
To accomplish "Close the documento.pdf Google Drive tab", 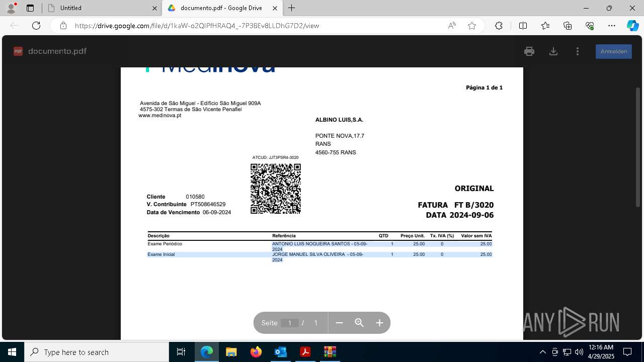I will coord(275,8).
